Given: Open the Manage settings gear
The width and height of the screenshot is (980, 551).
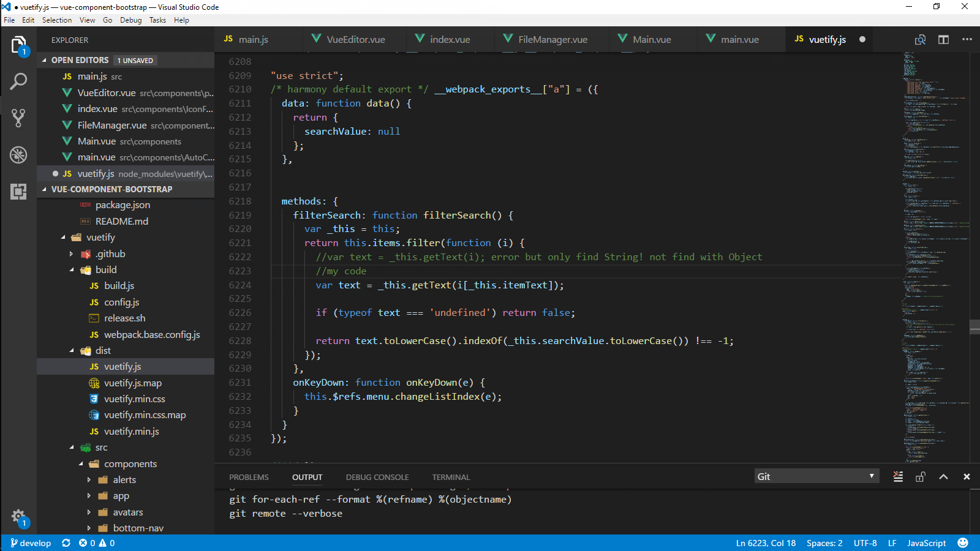Looking at the screenshot, I should (18, 516).
